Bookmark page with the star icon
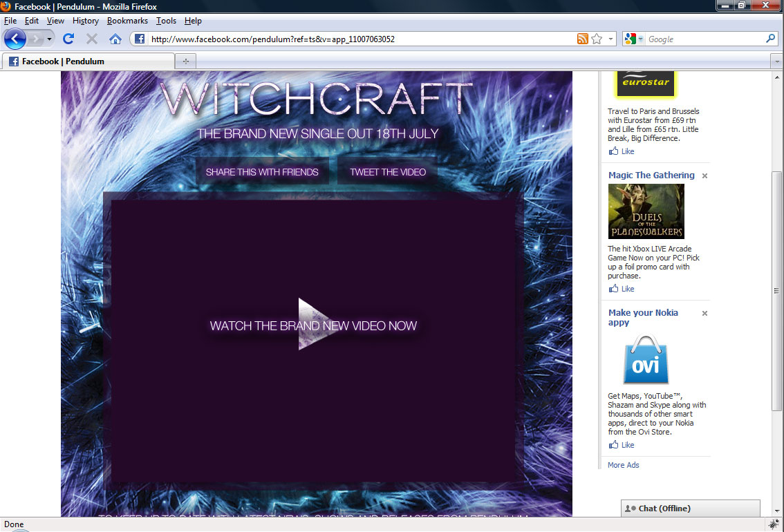 597,39
